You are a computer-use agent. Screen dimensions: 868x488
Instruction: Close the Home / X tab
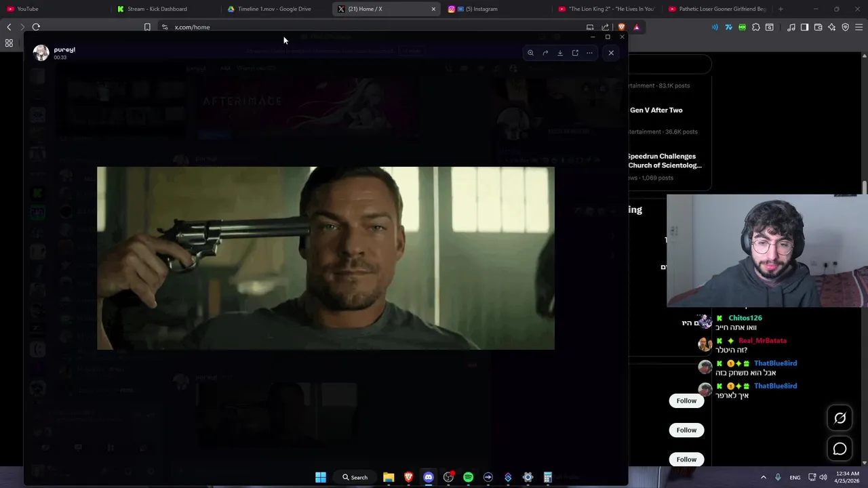[433, 9]
